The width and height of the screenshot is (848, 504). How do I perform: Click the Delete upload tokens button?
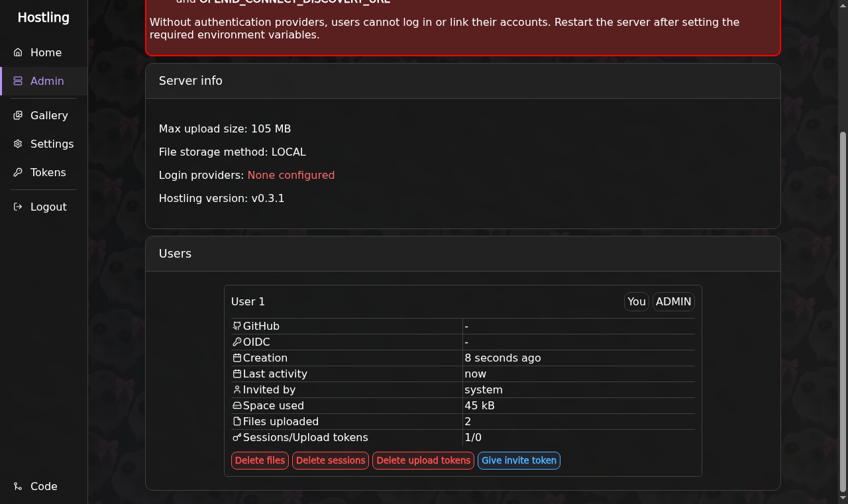click(x=423, y=460)
